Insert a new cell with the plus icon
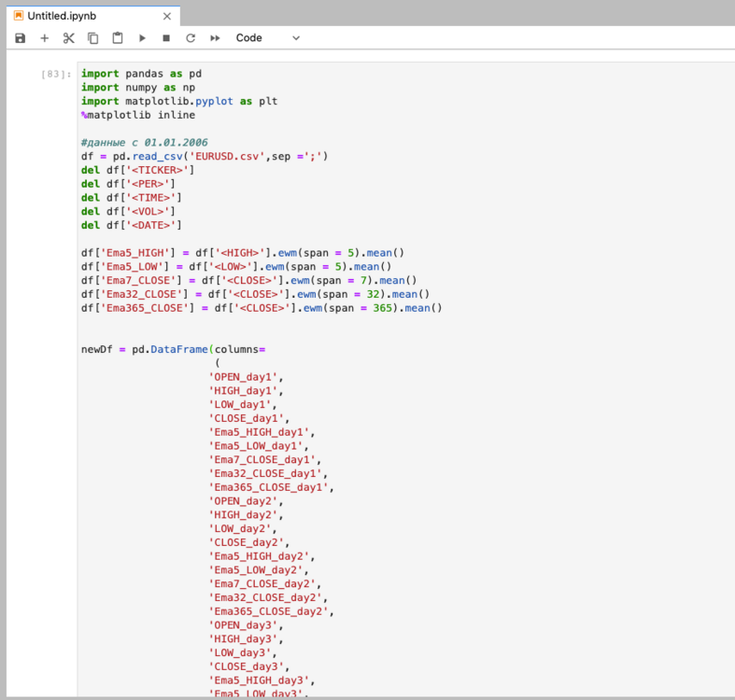 pyautogui.click(x=45, y=38)
